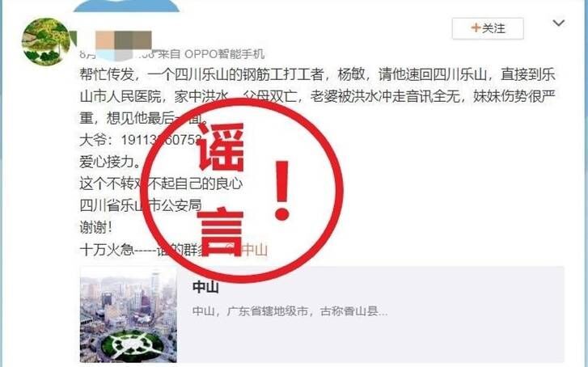The image size is (588, 367).
Task: Click the 言 character of the stamp
Action: (220, 231)
